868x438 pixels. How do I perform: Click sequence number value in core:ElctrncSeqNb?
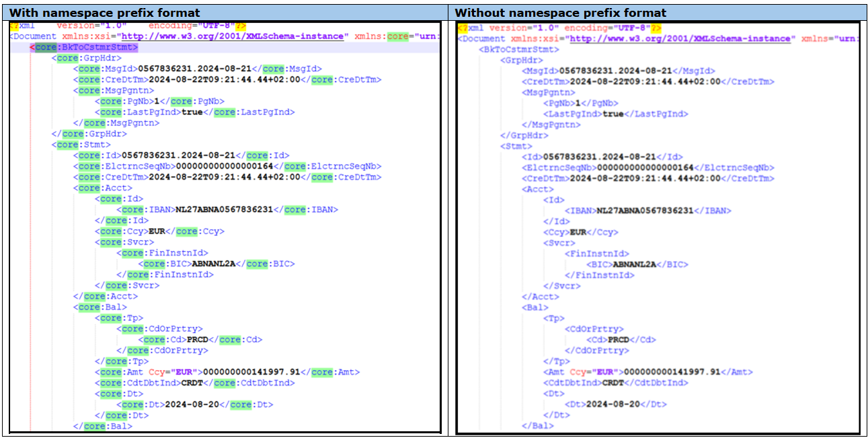coord(229,166)
